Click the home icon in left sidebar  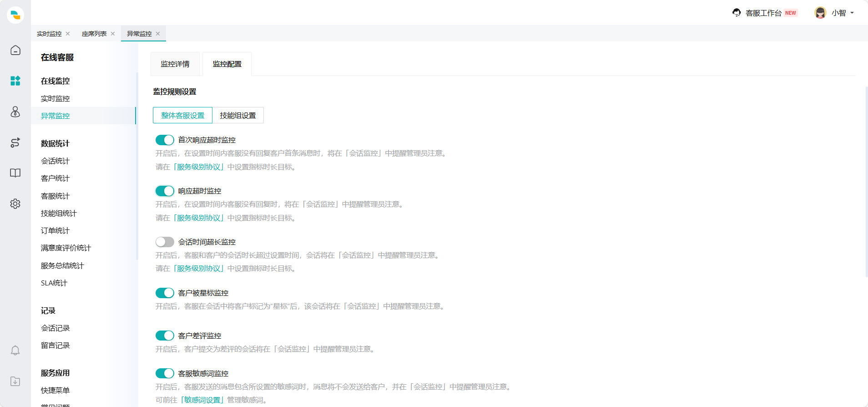click(x=15, y=50)
